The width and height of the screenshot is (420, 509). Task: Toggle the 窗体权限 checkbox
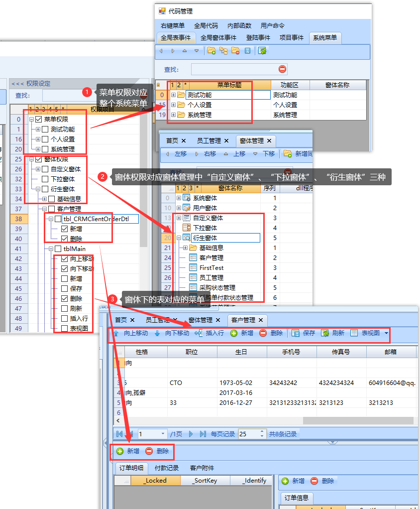(x=39, y=159)
